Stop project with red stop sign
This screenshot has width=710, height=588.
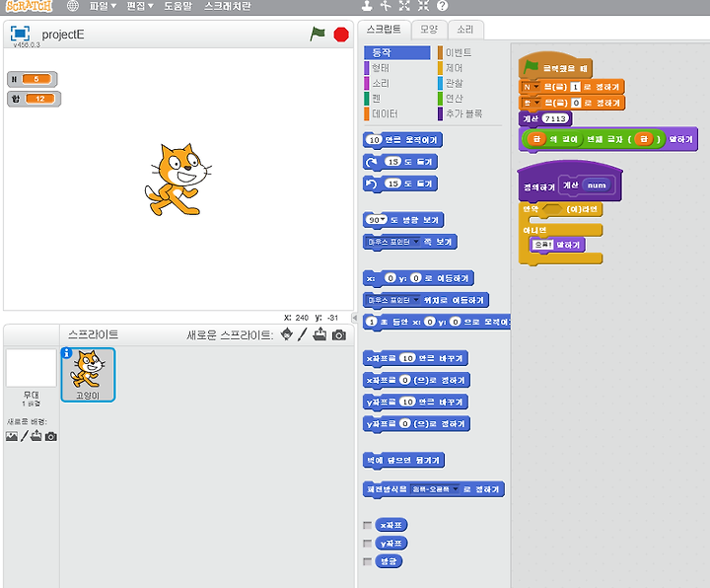click(341, 35)
